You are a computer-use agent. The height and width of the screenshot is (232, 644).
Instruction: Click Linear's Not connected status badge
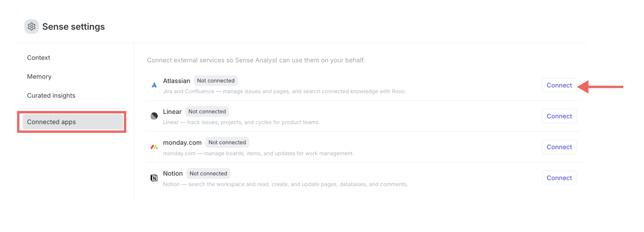[207, 111]
